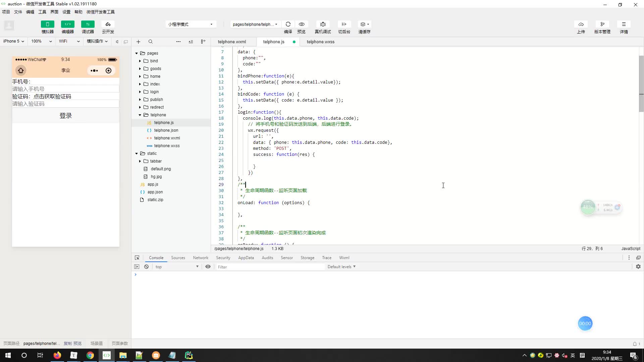Open the Default levels dropdown
Image resolution: width=644 pixels, height=362 pixels.
click(341, 267)
